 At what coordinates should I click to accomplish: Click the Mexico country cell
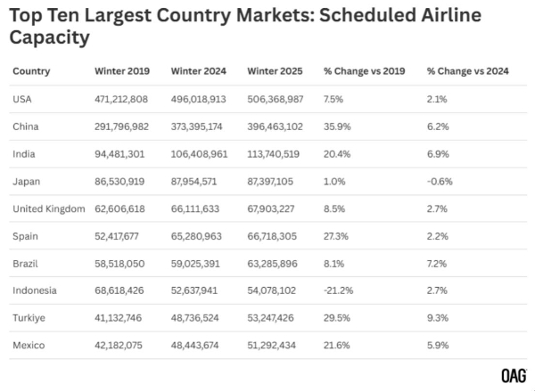pos(29,346)
